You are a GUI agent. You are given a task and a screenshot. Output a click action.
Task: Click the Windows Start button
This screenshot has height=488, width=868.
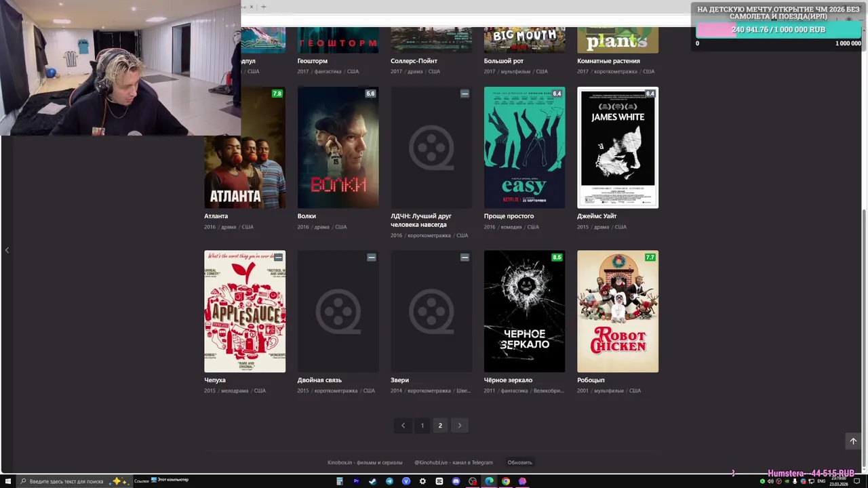point(7,481)
